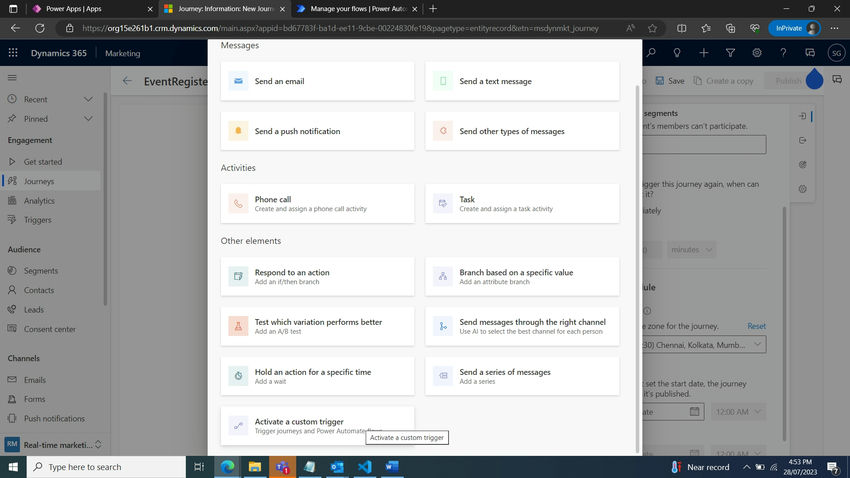
Task: Save the journey
Action: [670, 81]
